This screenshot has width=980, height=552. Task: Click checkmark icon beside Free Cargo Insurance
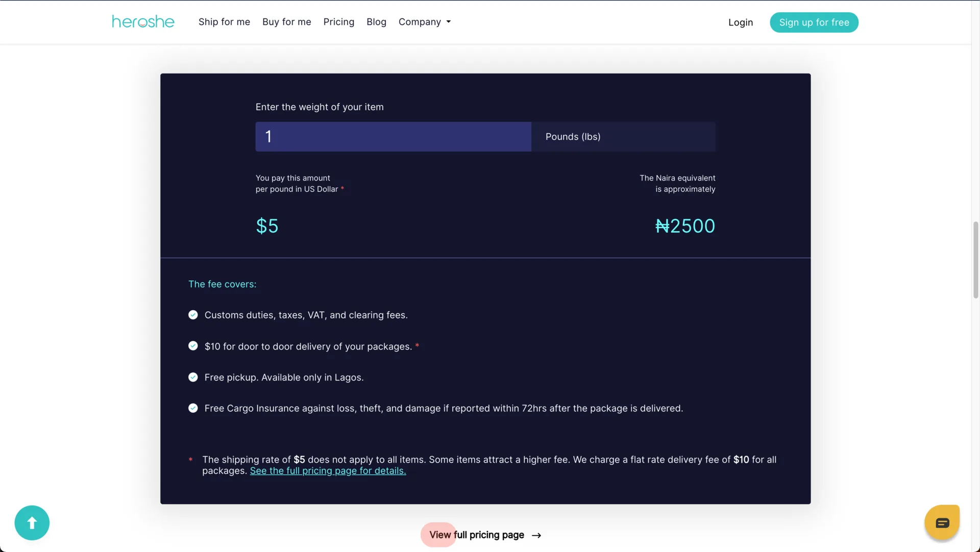pos(193,408)
